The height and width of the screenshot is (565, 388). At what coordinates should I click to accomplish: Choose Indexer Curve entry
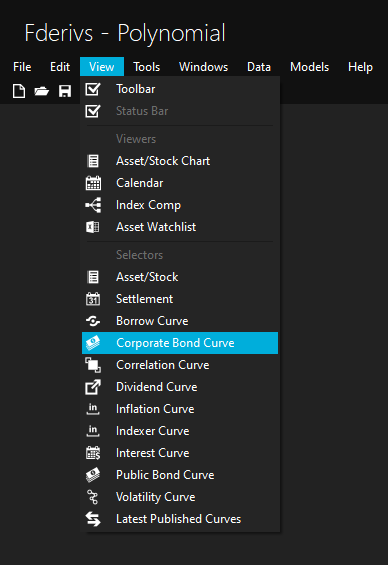pyautogui.click(x=180, y=431)
